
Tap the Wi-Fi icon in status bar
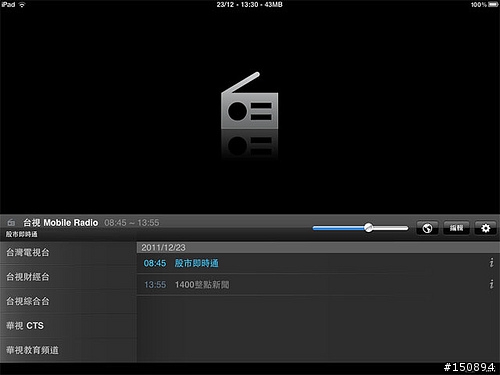point(22,4)
